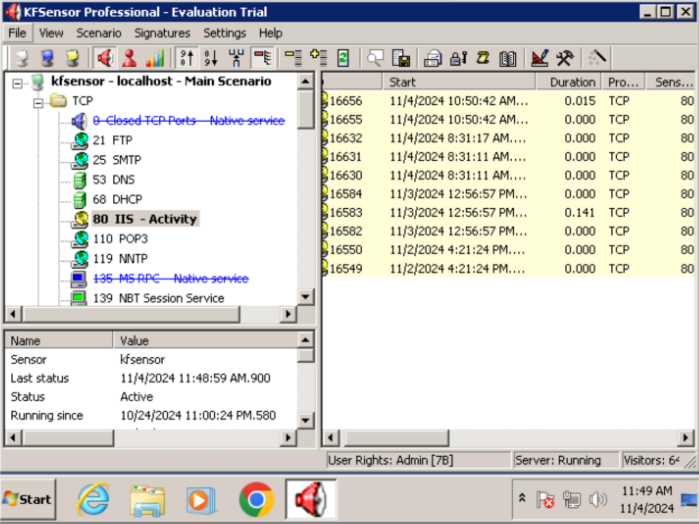This screenshot has width=699, height=524.
Task: Click the floppy disk save icon in toolbar
Action: [x=401, y=58]
